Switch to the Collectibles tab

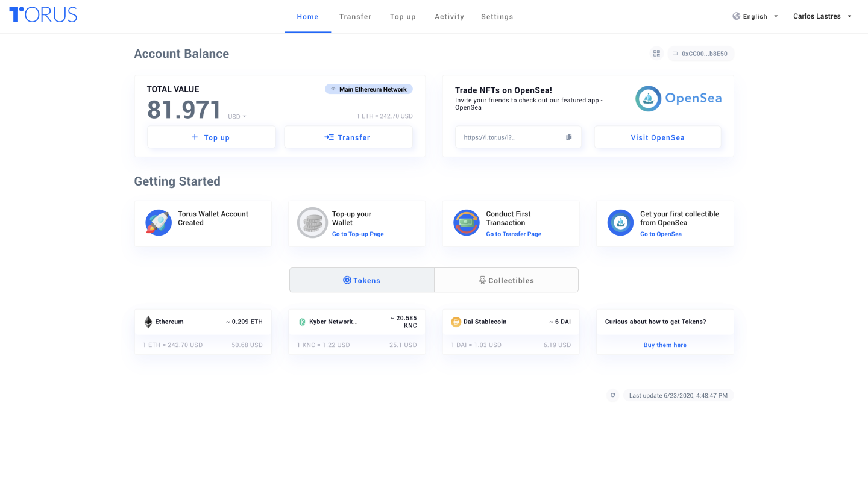[506, 280]
